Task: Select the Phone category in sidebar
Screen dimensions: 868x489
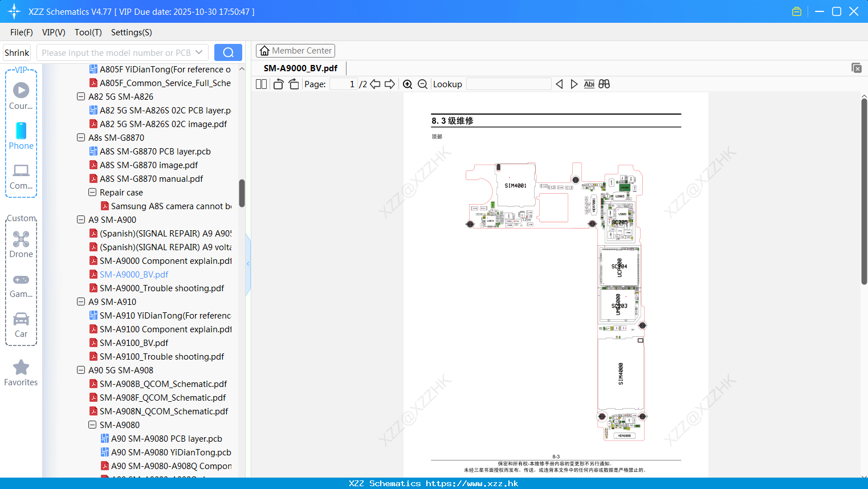Action: click(21, 136)
